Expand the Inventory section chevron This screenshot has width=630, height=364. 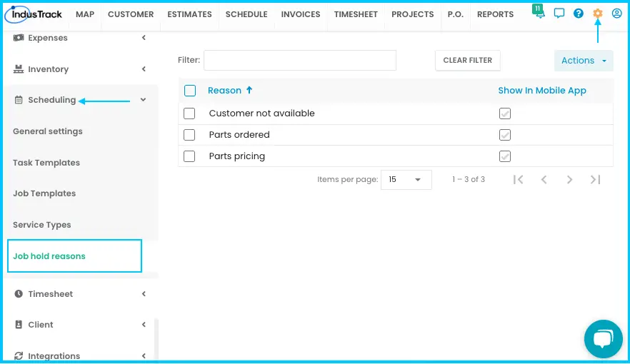pyautogui.click(x=144, y=69)
